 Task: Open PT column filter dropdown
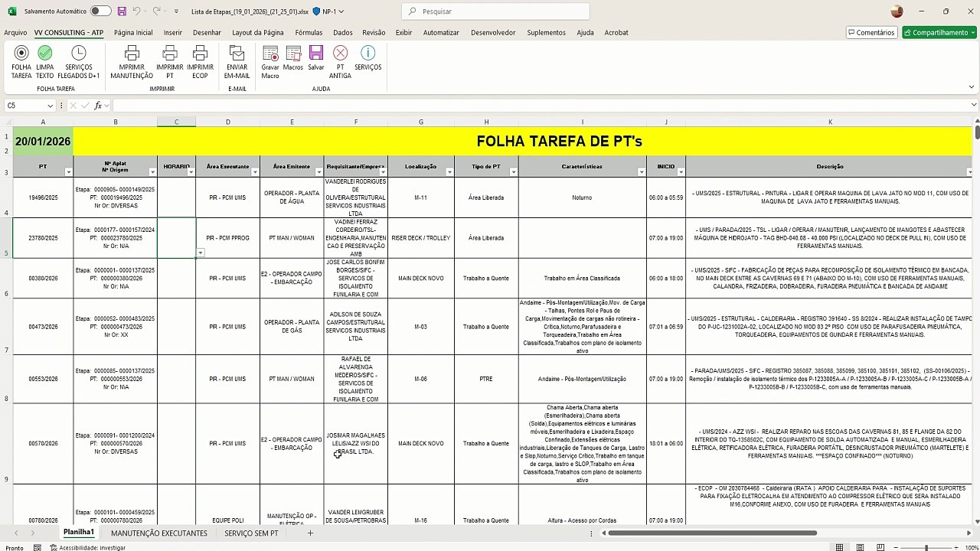click(x=68, y=172)
